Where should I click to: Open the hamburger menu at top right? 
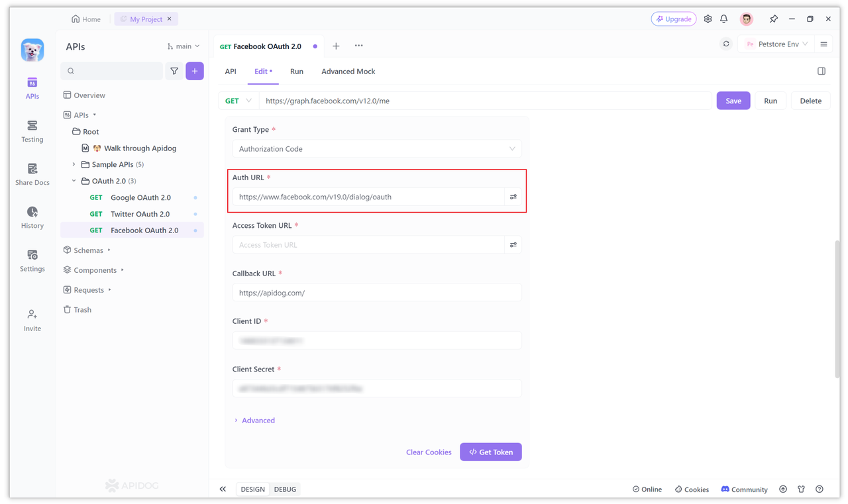click(823, 44)
